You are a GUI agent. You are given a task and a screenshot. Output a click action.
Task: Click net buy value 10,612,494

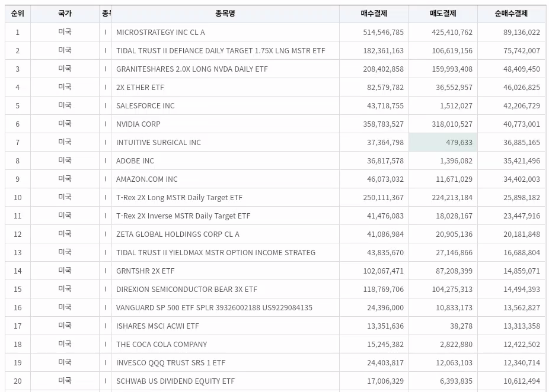click(x=522, y=381)
